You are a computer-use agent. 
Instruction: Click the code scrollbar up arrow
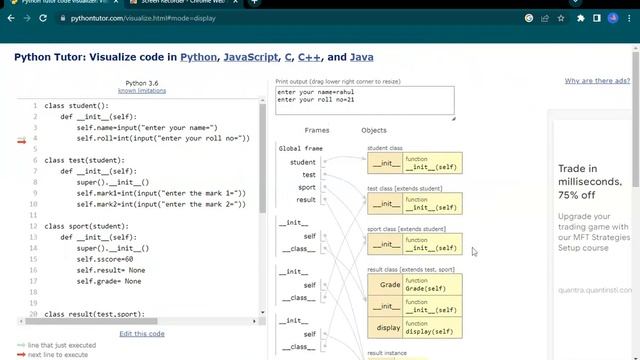click(x=262, y=100)
